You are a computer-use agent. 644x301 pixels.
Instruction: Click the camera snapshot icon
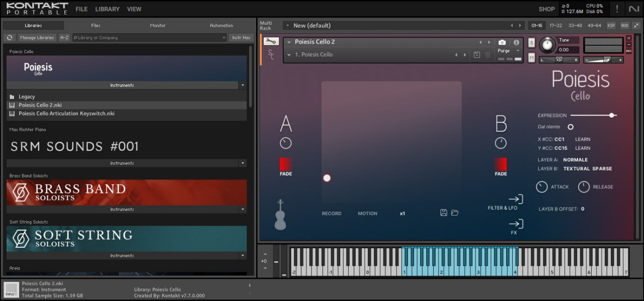pyautogui.click(x=502, y=43)
